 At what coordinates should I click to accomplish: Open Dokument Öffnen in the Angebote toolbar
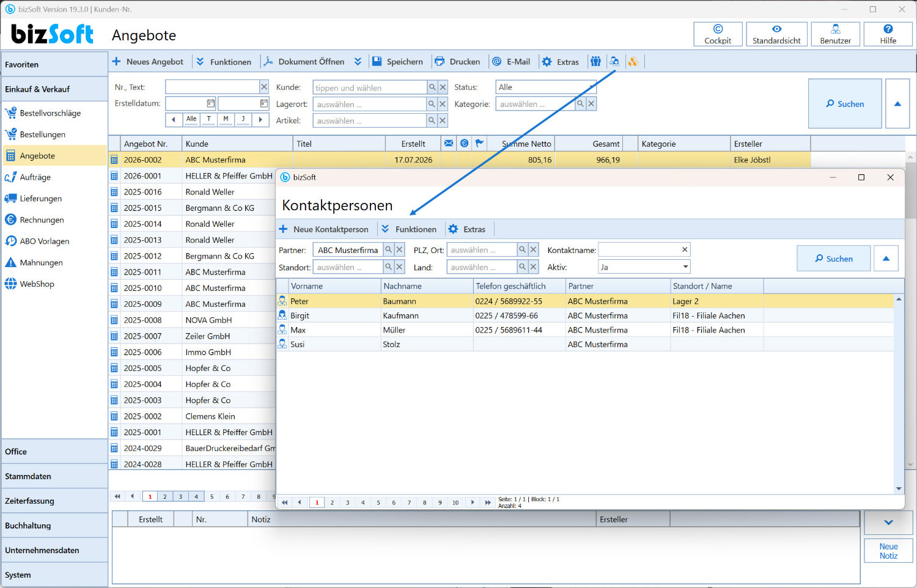pyautogui.click(x=304, y=62)
